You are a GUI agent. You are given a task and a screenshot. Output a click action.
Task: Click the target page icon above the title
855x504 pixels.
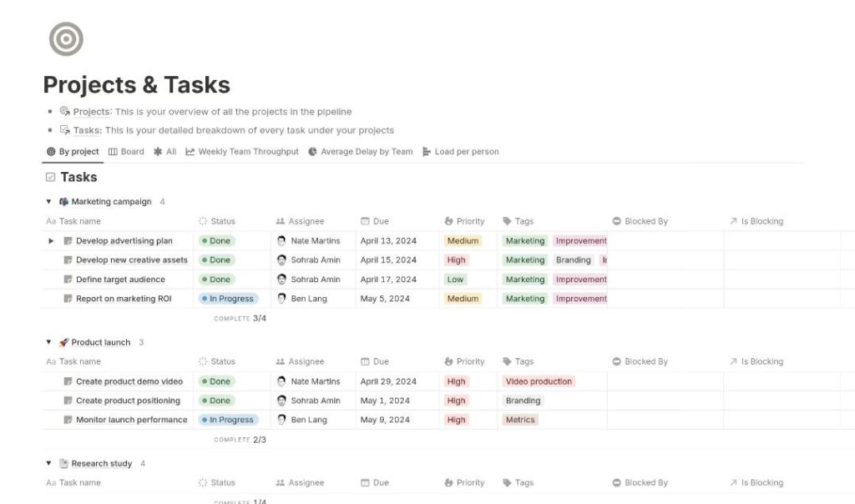pyautogui.click(x=66, y=39)
